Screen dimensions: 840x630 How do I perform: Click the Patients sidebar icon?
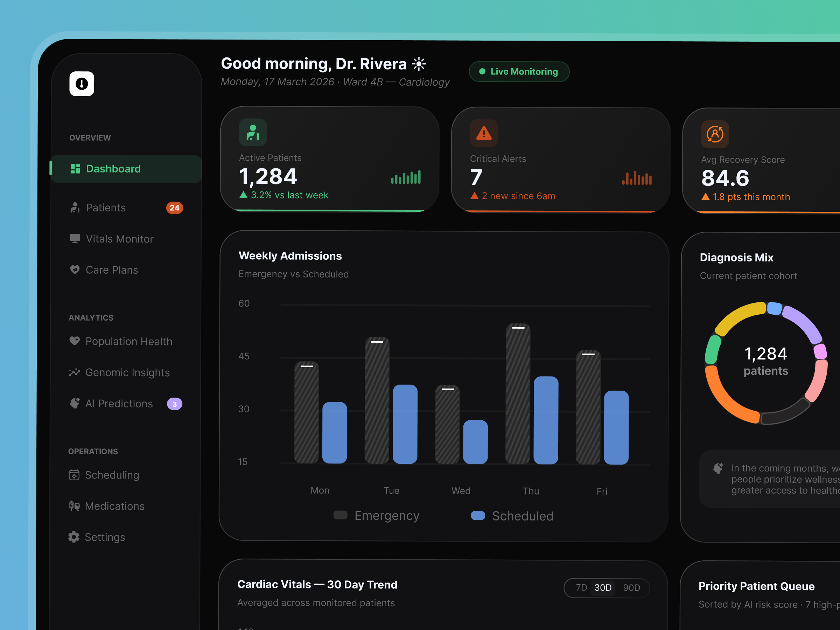tap(75, 207)
